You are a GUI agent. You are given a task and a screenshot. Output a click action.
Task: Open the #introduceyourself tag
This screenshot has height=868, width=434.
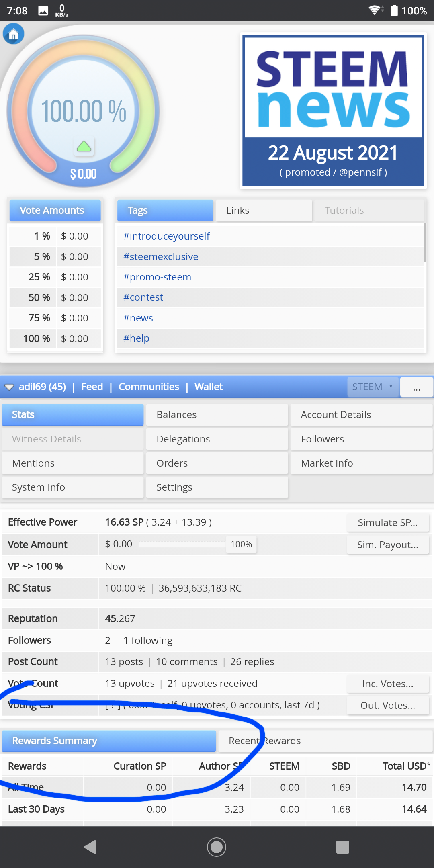coord(166,236)
